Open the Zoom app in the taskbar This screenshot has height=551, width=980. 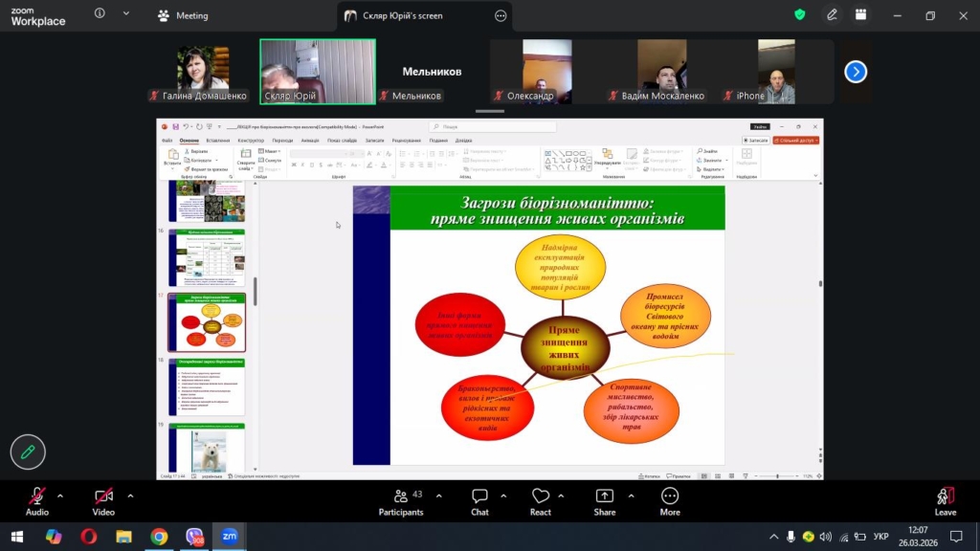229,537
